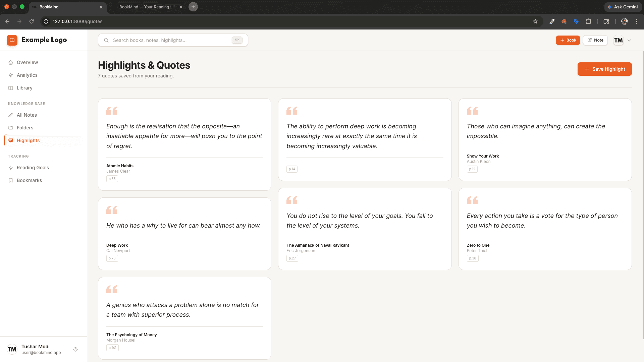Click the Save Highlight button
Image resolution: width=644 pixels, height=362 pixels.
604,69
